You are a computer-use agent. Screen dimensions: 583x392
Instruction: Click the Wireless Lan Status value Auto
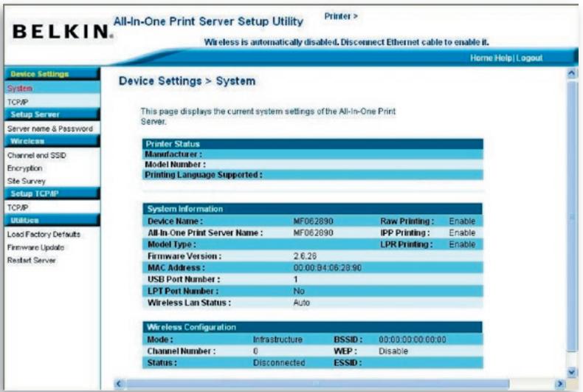[301, 303]
